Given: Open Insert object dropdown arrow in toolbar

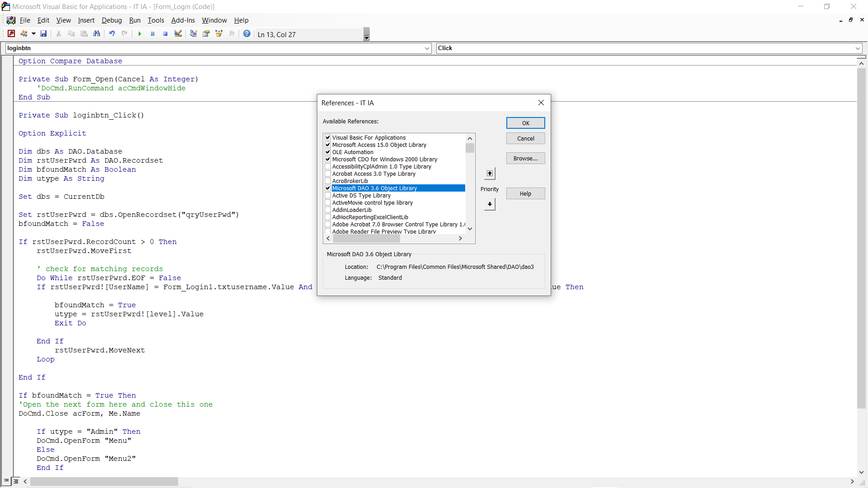Looking at the screenshot, I should point(33,34).
